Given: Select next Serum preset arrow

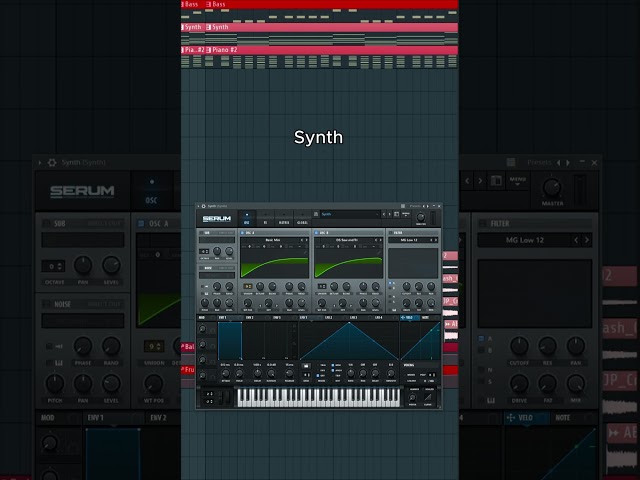Looking at the screenshot, I should [x=389, y=214].
